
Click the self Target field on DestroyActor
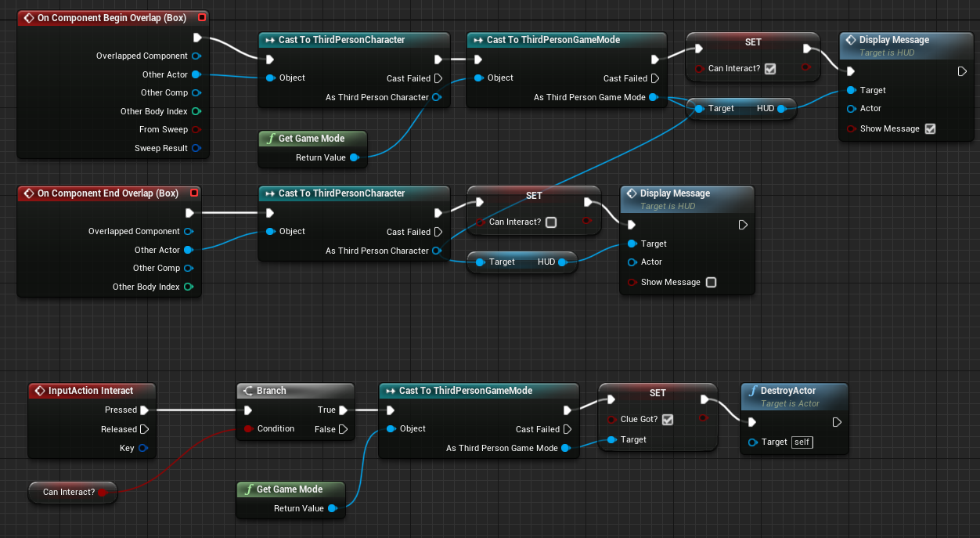point(802,442)
